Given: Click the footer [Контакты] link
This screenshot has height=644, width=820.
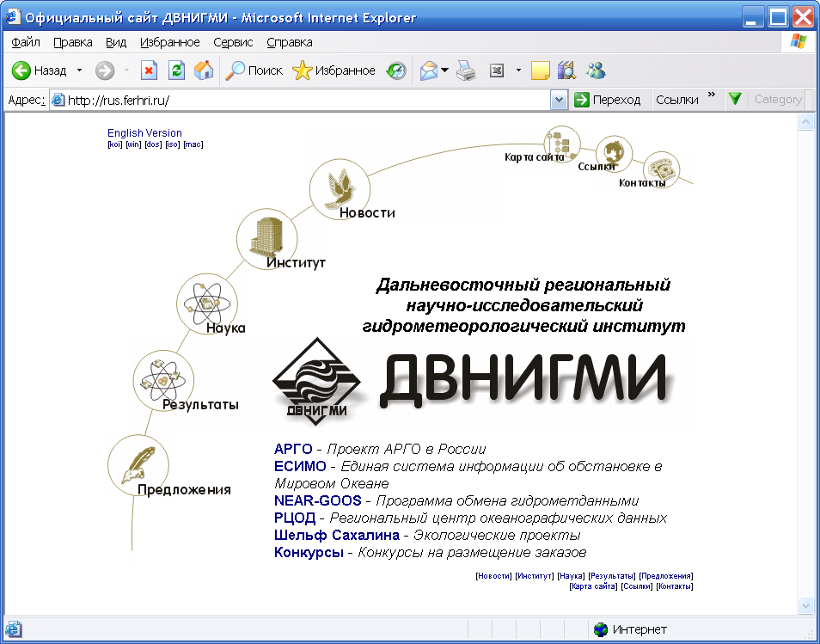Looking at the screenshot, I should click(x=675, y=586).
